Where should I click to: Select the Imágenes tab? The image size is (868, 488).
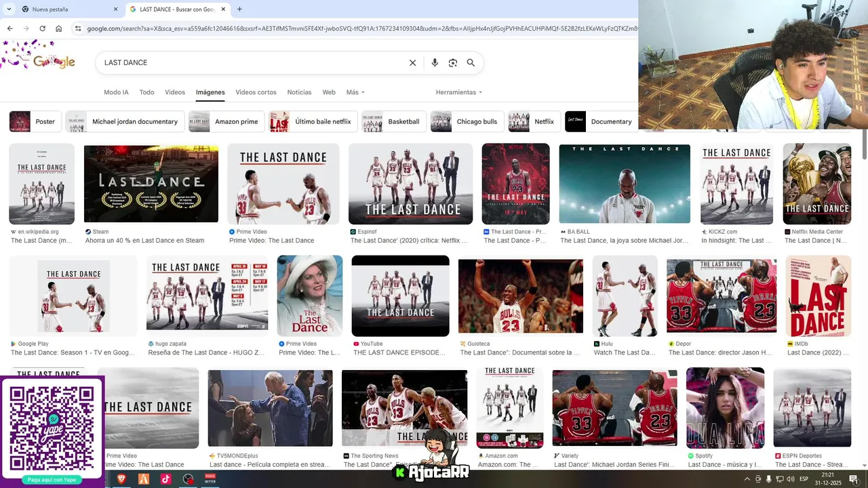(210, 92)
